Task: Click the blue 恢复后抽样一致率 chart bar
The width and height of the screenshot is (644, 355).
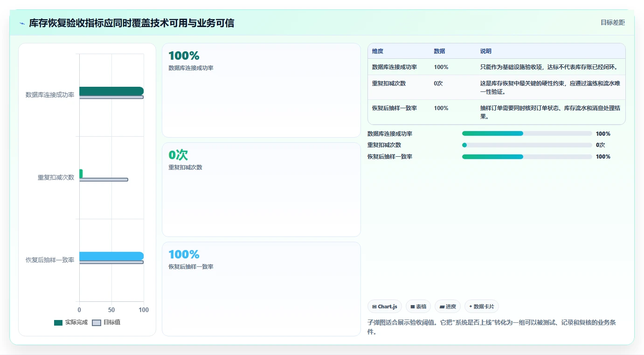Action: (x=111, y=256)
